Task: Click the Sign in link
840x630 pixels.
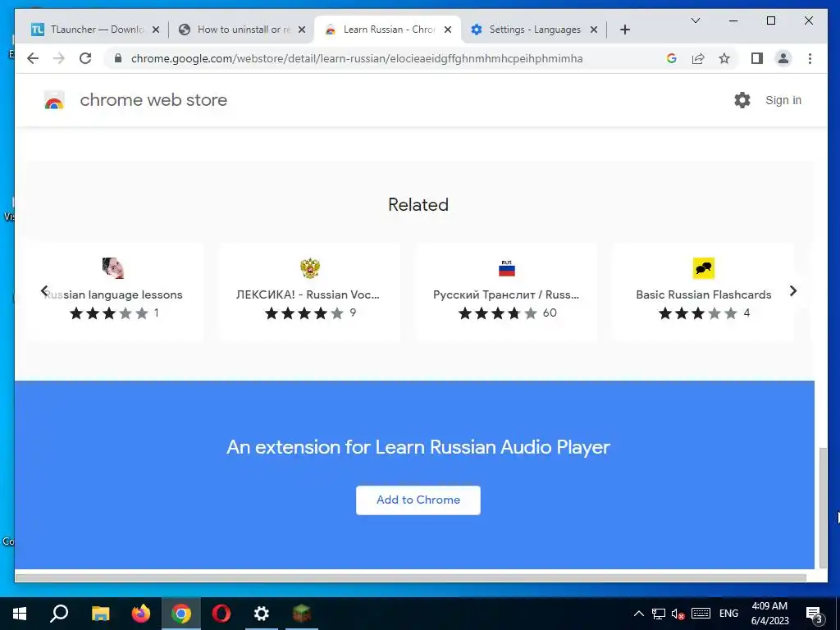Action: click(x=783, y=100)
